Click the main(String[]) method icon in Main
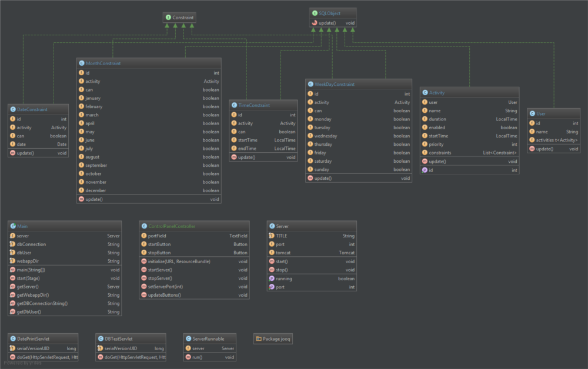The height and width of the screenshot is (369, 588). click(x=13, y=270)
